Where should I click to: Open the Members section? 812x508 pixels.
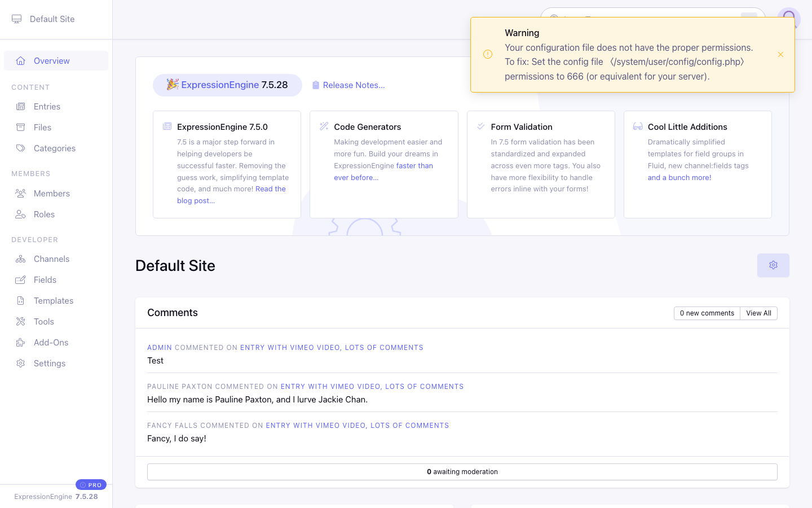click(x=56, y=194)
